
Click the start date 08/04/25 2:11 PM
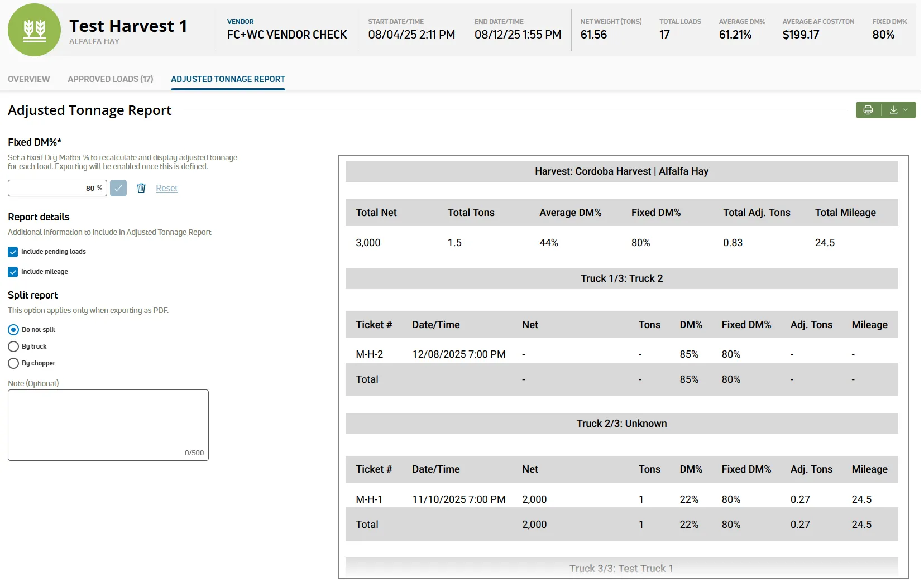411,35
